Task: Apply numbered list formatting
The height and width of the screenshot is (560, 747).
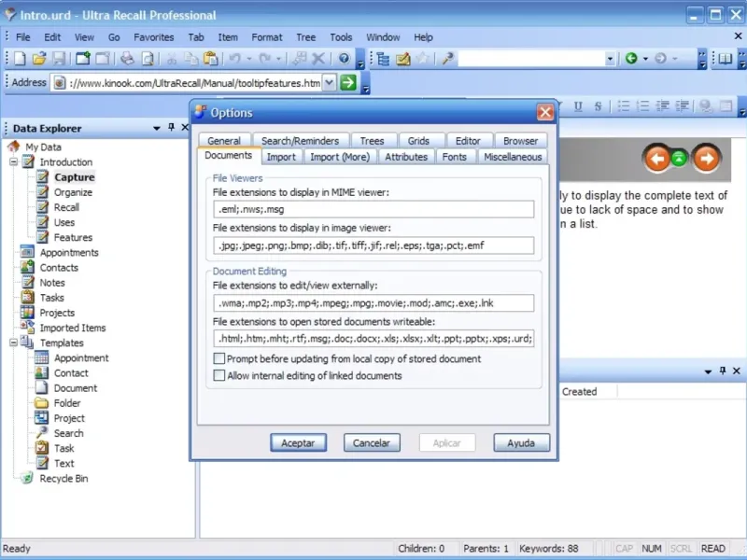Action: click(643, 106)
